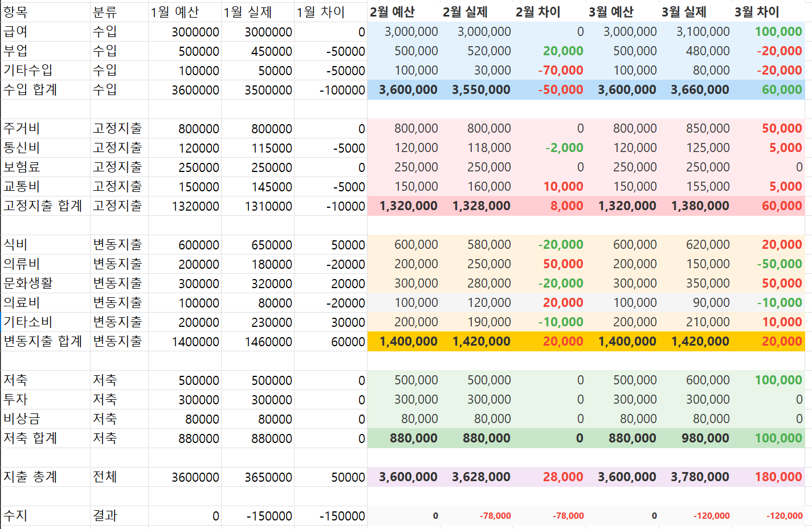Select the "주거비" item cell
Screen dimensions: 812x529
[x=46, y=129]
